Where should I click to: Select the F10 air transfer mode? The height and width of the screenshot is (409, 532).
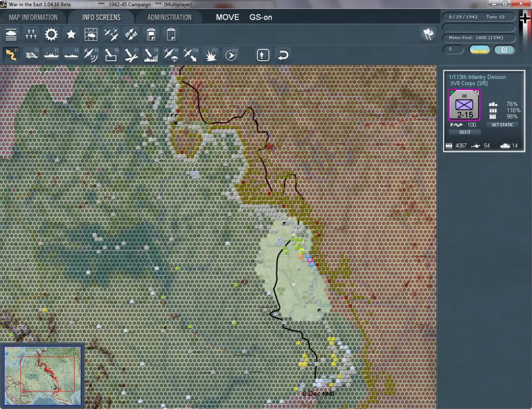pos(191,55)
